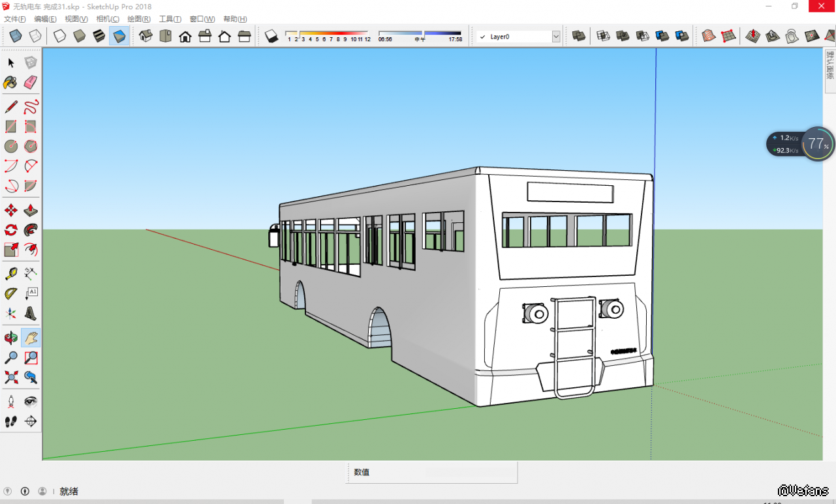Choose the Orbit camera tool
The image size is (836, 504).
click(x=10, y=338)
